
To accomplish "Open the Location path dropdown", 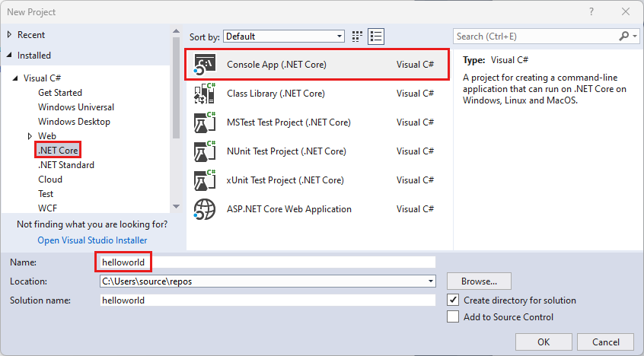I will [431, 281].
